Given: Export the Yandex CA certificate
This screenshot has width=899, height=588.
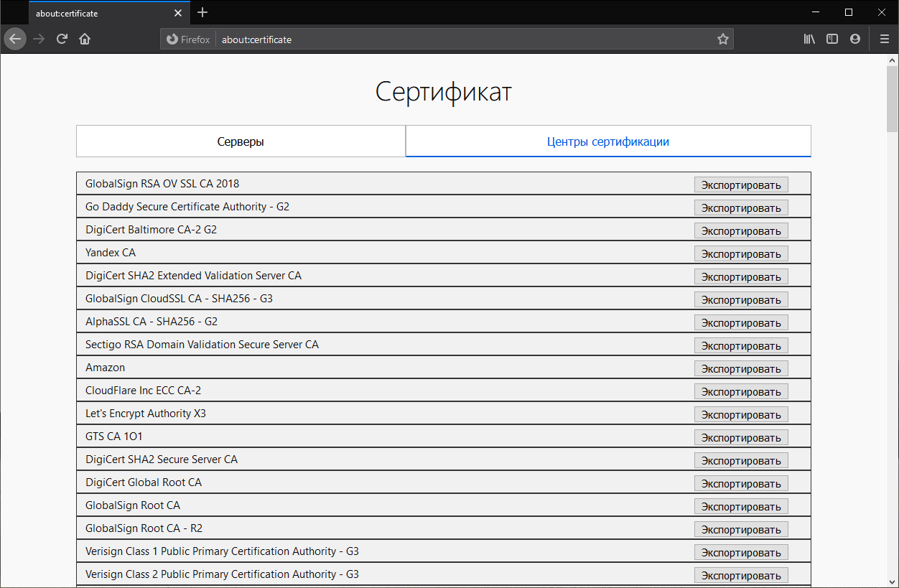Looking at the screenshot, I should pyautogui.click(x=741, y=253).
